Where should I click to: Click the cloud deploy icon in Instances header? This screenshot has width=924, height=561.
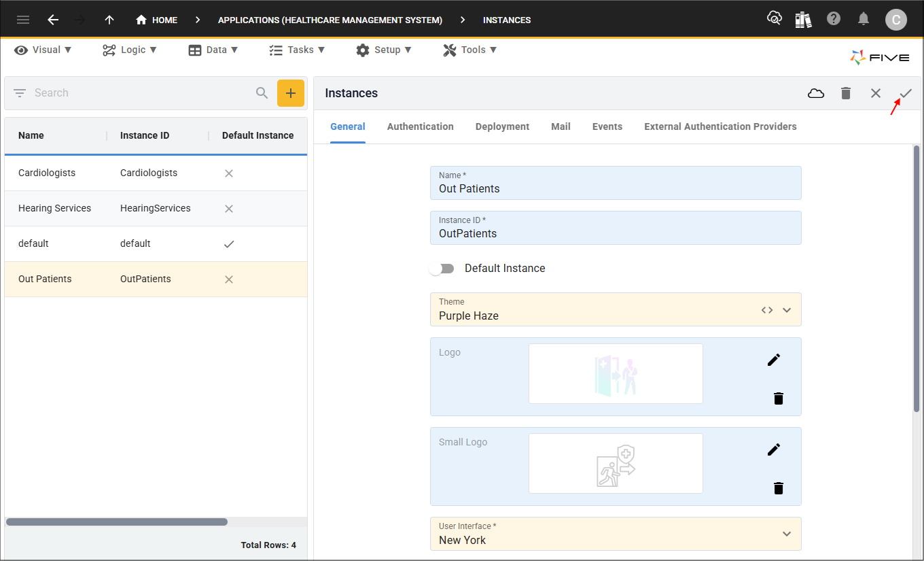(x=816, y=93)
